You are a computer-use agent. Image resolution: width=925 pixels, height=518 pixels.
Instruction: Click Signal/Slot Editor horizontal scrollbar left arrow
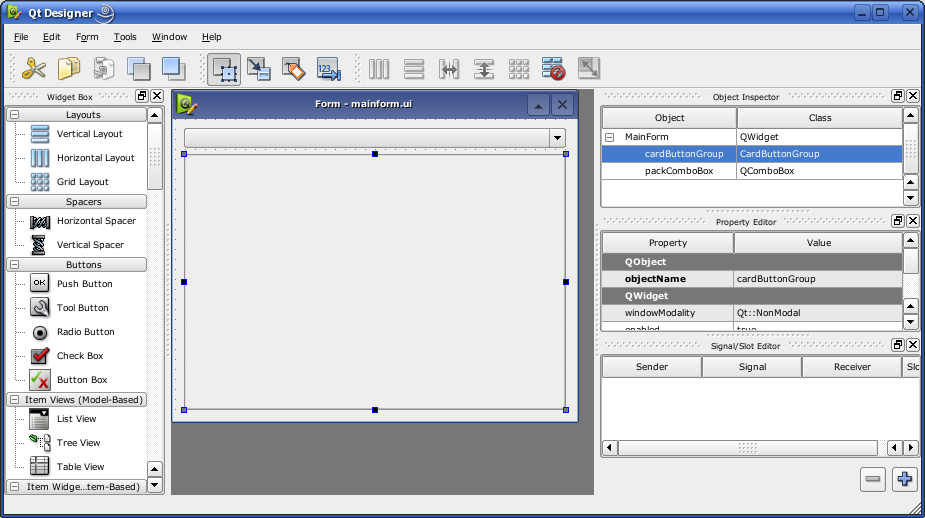tap(609, 448)
